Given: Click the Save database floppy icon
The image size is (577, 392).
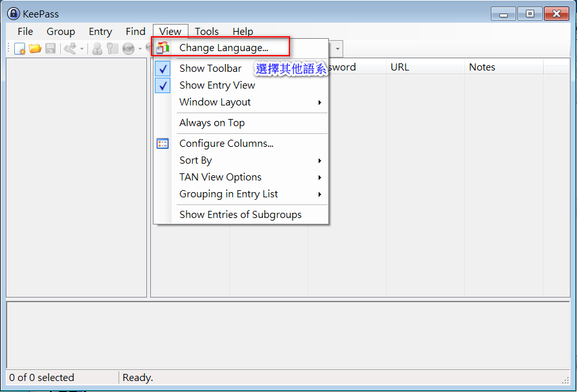Looking at the screenshot, I should [51, 49].
